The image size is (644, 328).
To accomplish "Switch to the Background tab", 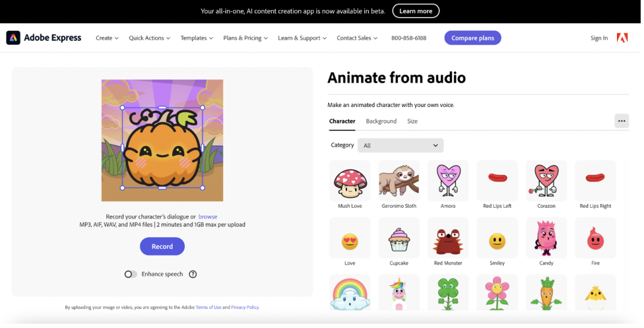I will pos(381,122).
